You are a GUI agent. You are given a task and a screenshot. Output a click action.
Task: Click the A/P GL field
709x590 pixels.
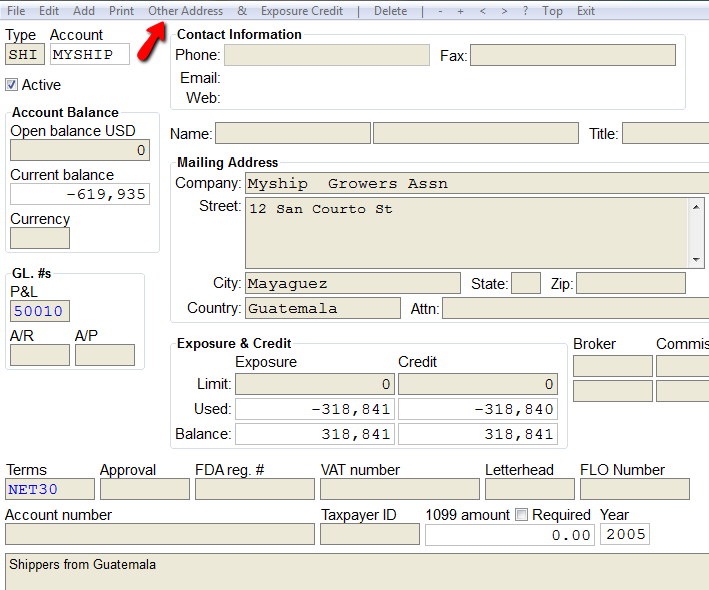(x=105, y=355)
